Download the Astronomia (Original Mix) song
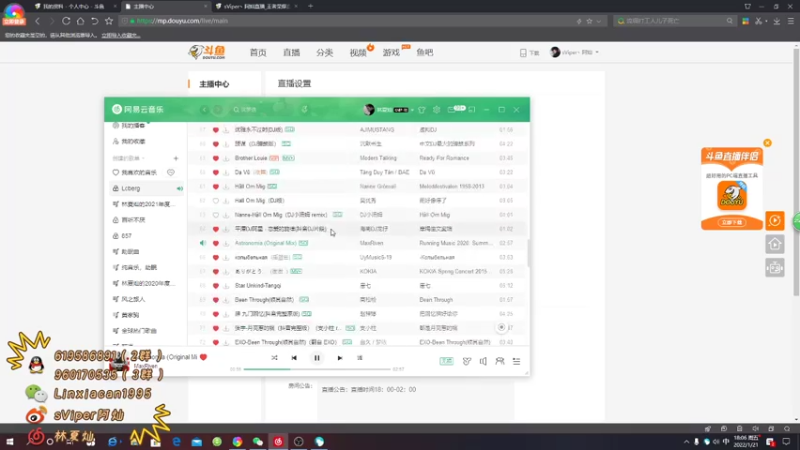800x450 pixels. (226, 243)
